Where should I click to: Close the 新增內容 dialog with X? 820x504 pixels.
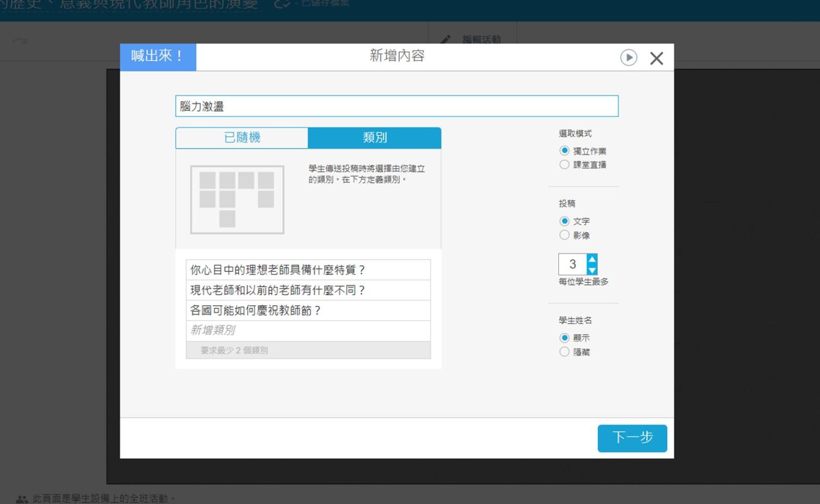tap(657, 58)
